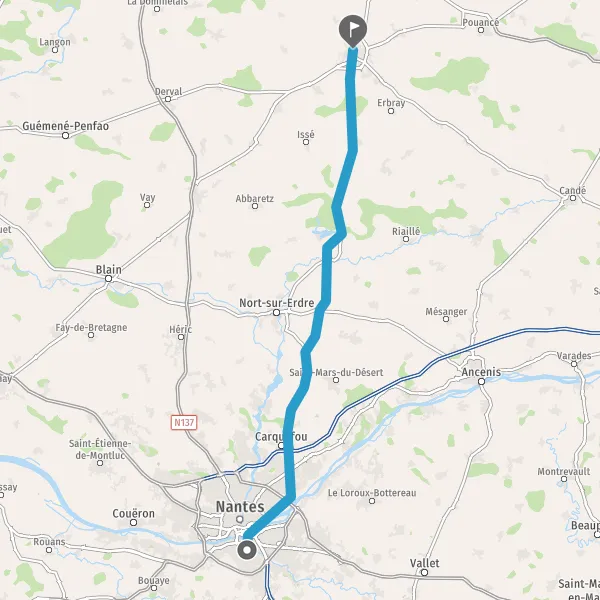Image resolution: width=600 pixels, height=600 pixels.
Task: Select the Nantes city label
Action: tap(240, 507)
